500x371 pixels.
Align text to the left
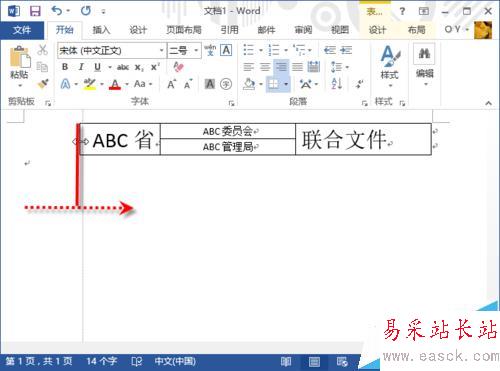(248, 67)
